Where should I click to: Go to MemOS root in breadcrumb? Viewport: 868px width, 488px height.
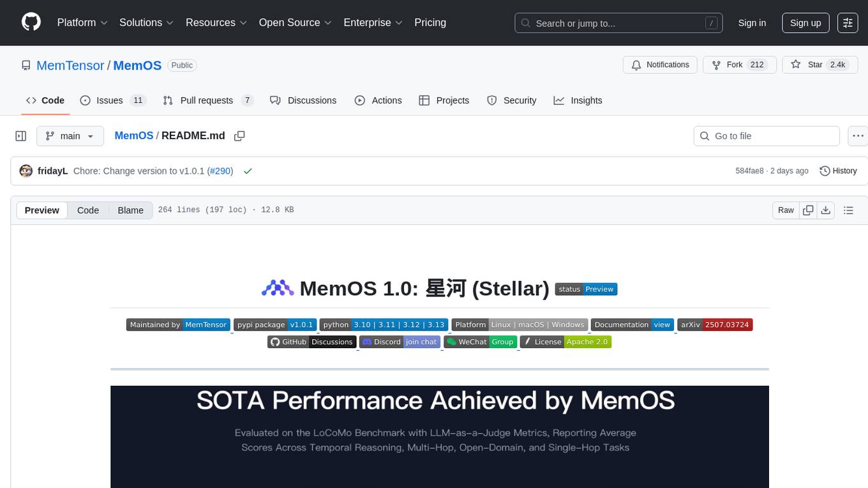point(134,135)
